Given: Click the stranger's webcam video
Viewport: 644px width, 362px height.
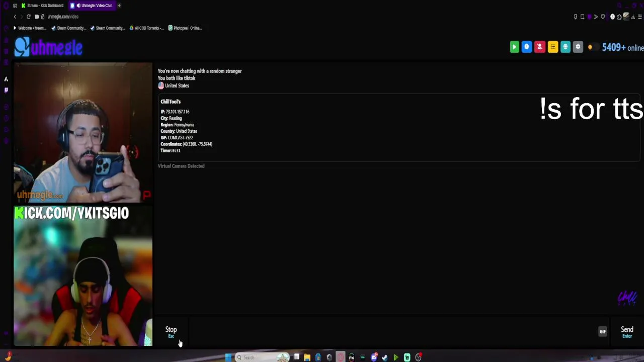Looking at the screenshot, I should (83, 132).
